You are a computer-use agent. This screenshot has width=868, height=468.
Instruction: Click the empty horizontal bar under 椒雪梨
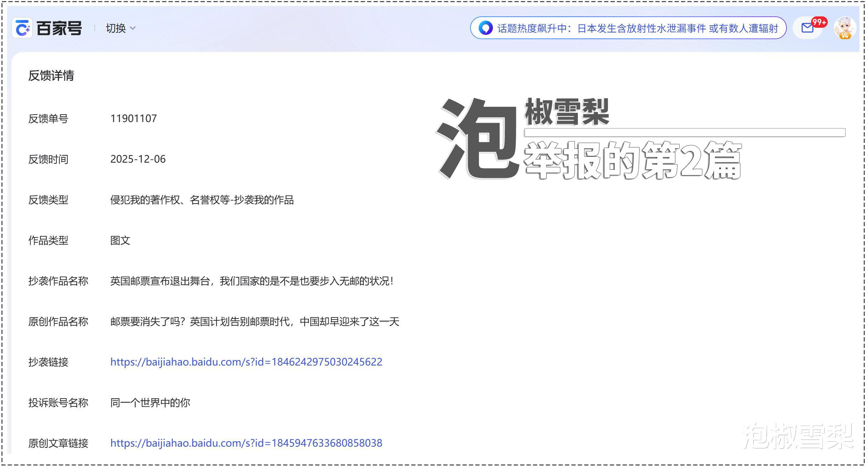684,132
